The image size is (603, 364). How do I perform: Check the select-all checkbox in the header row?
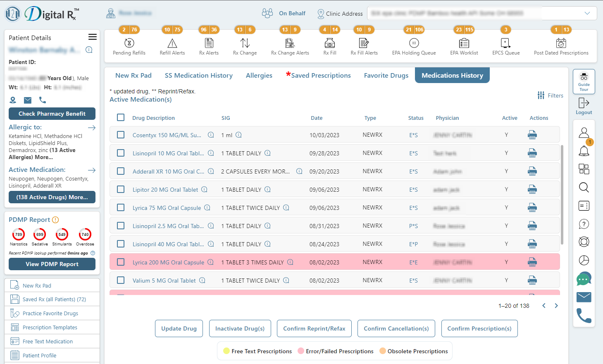(121, 117)
